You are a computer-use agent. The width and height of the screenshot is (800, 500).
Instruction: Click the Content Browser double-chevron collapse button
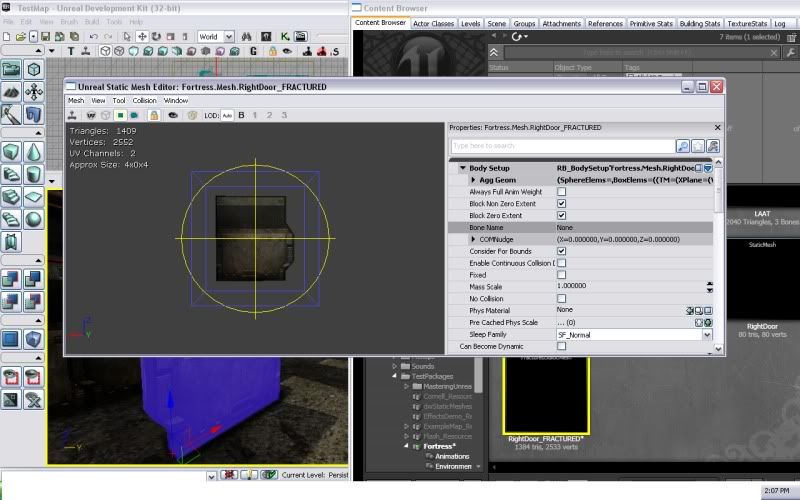[x=494, y=53]
